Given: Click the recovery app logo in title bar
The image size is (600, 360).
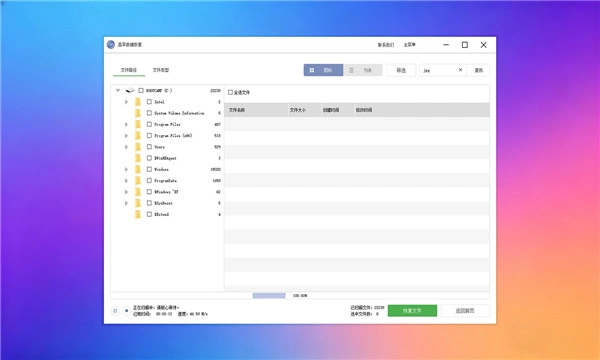Looking at the screenshot, I should (111, 45).
